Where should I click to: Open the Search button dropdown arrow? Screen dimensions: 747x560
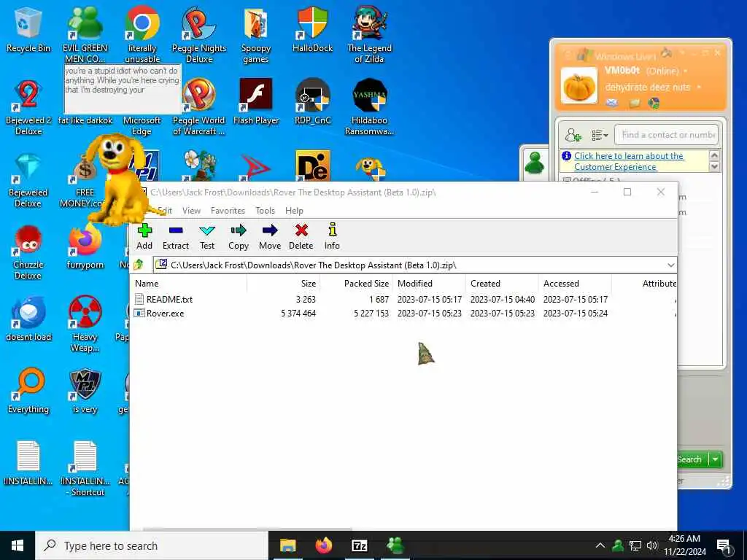point(716,459)
